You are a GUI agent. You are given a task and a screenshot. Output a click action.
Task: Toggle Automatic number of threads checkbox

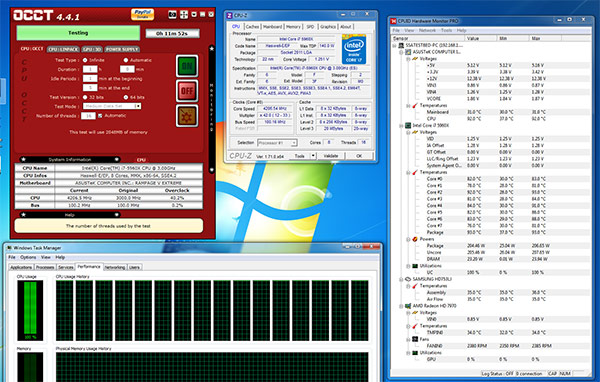tap(100, 116)
